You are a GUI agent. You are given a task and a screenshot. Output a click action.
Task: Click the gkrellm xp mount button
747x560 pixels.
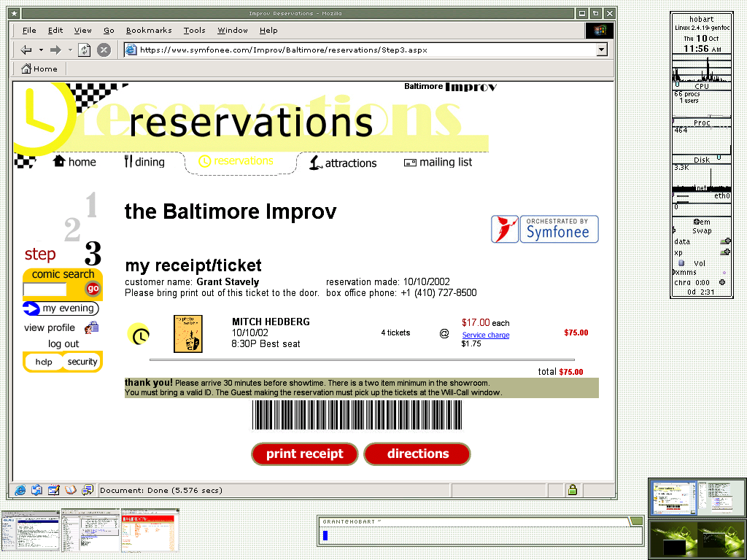click(x=725, y=252)
